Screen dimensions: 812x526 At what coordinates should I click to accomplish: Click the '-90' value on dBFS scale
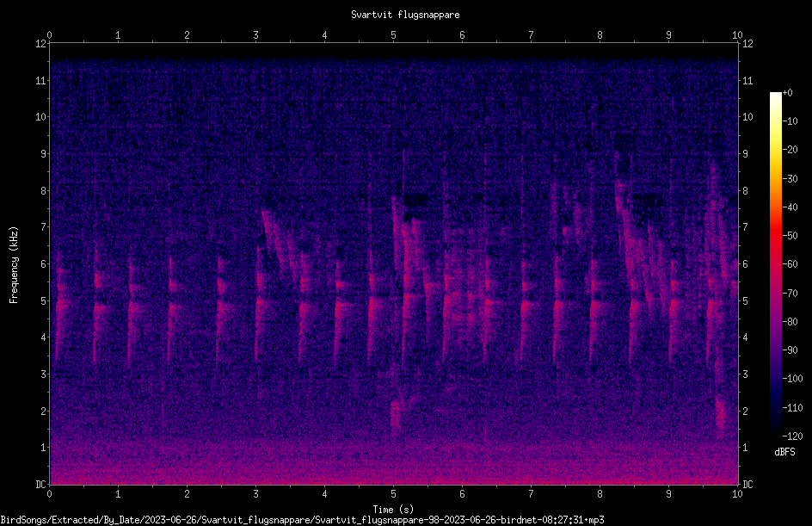(790, 350)
